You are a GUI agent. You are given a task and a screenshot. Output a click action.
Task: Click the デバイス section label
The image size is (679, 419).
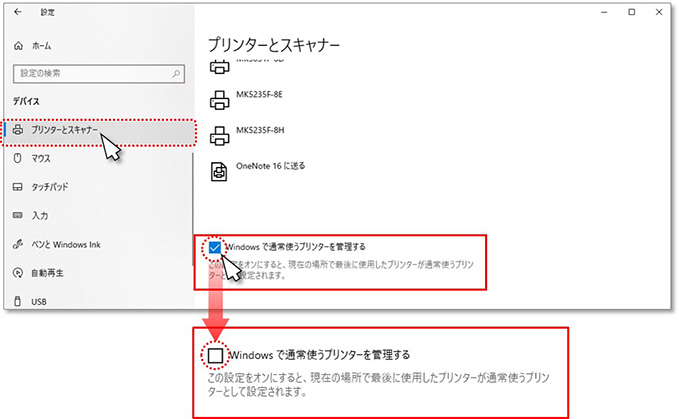[x=26, y=101]
